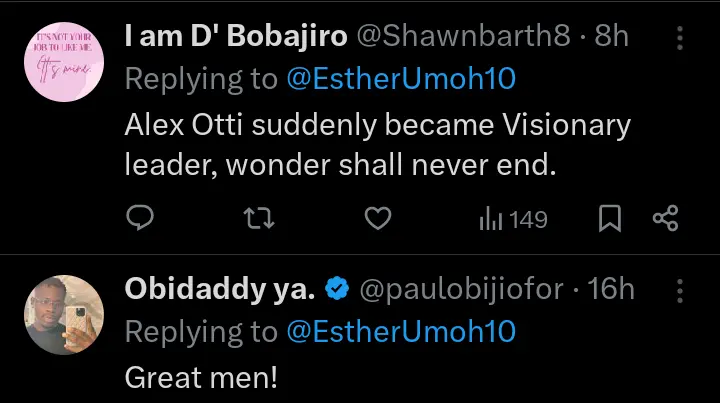
Task: Open @EstherUmoh10 link in Obidaddy's reply
Action: point(402,333)
